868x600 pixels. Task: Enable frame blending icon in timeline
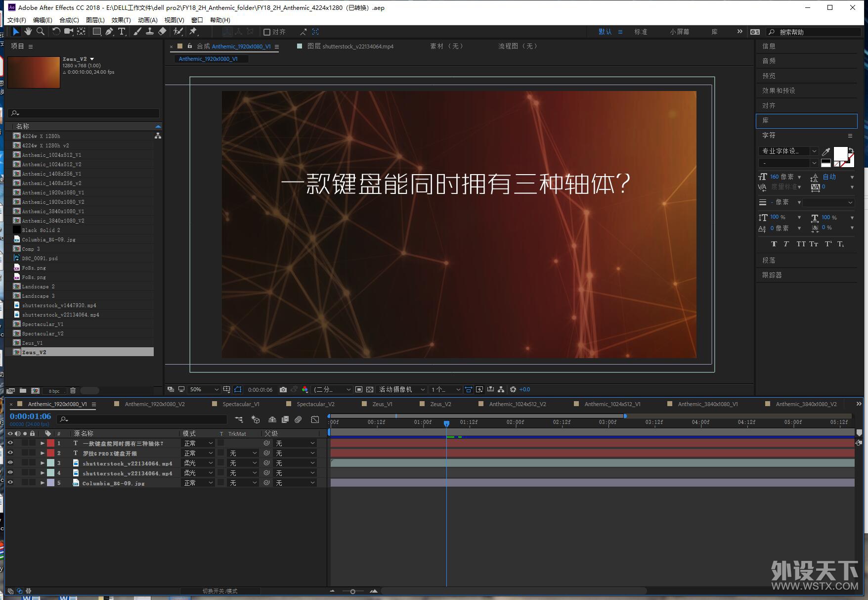[x=285, y=419]
